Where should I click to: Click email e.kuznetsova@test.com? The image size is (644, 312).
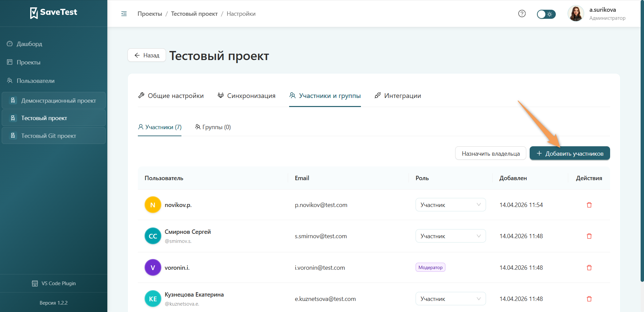pos(325,299)
